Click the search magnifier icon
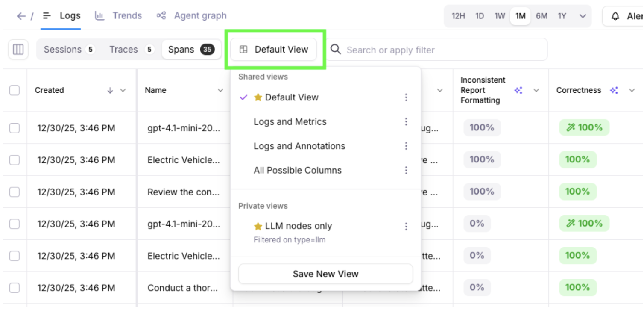 [x=336, y=50]
